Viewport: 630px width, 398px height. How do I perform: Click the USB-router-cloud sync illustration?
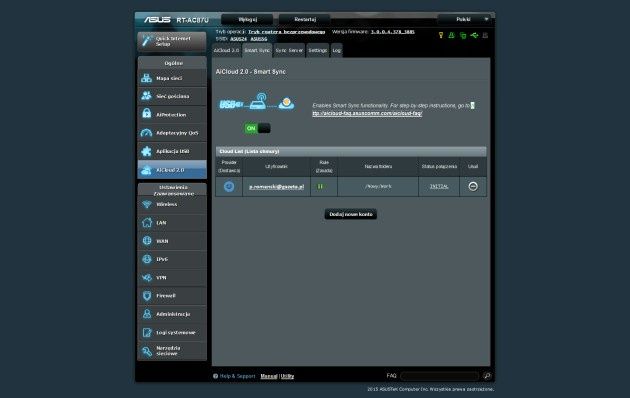click(x=257, y=102)
